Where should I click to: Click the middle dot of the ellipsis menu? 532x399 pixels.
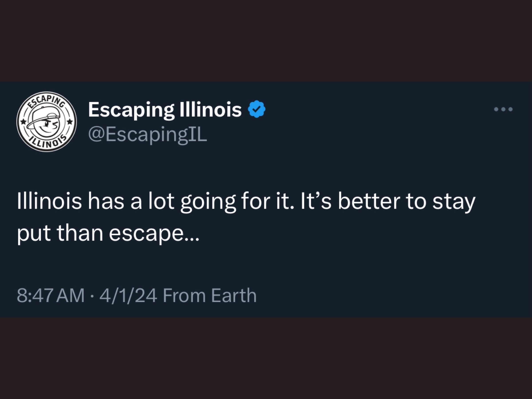503,109
